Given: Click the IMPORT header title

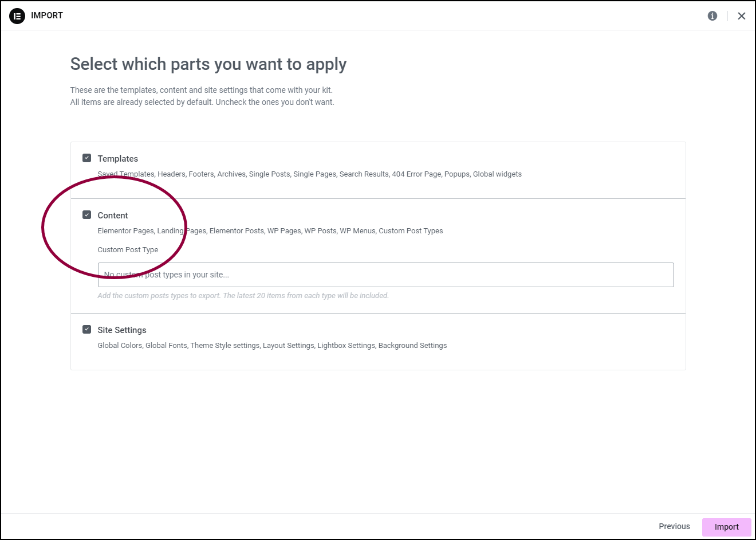Looking at the screenshot, I should [47, 15].
